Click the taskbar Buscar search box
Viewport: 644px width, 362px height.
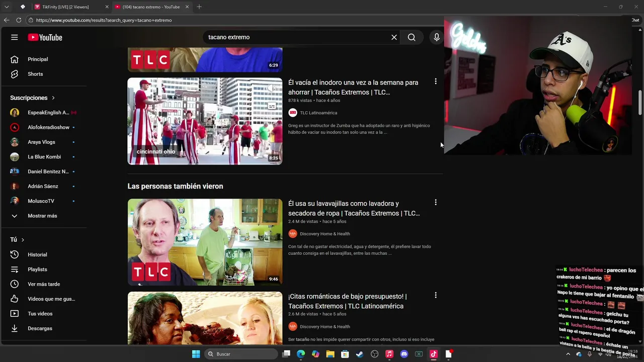[242, 354]
